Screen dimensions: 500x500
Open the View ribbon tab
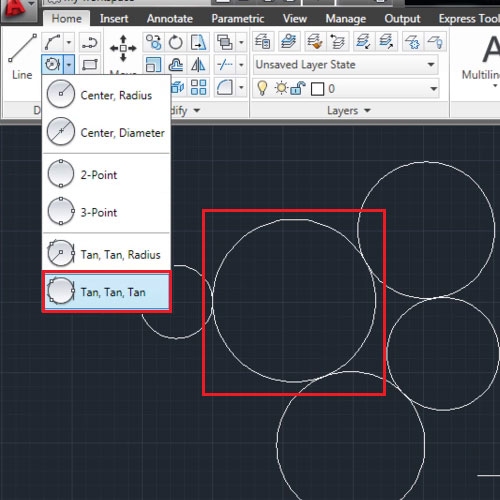(x=295, y=19)
